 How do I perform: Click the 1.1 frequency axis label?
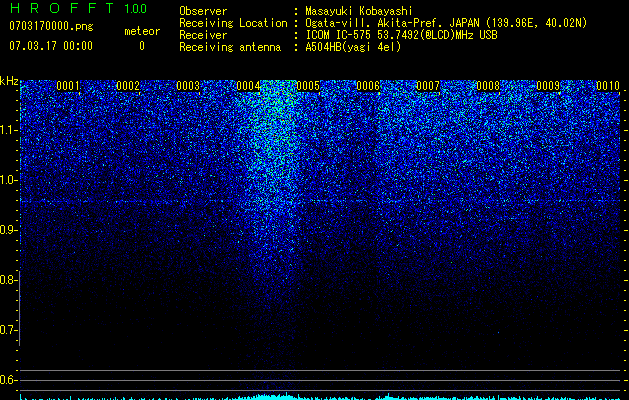tap(9, 130)
